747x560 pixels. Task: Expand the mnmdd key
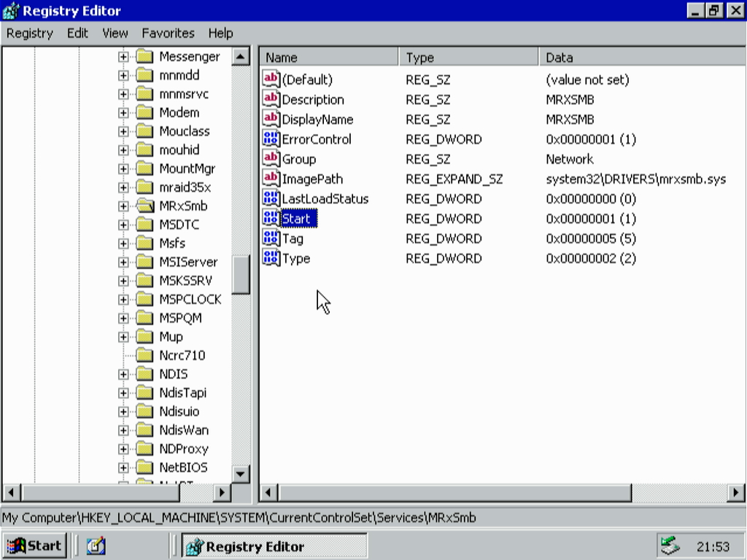tap(123, 75)
